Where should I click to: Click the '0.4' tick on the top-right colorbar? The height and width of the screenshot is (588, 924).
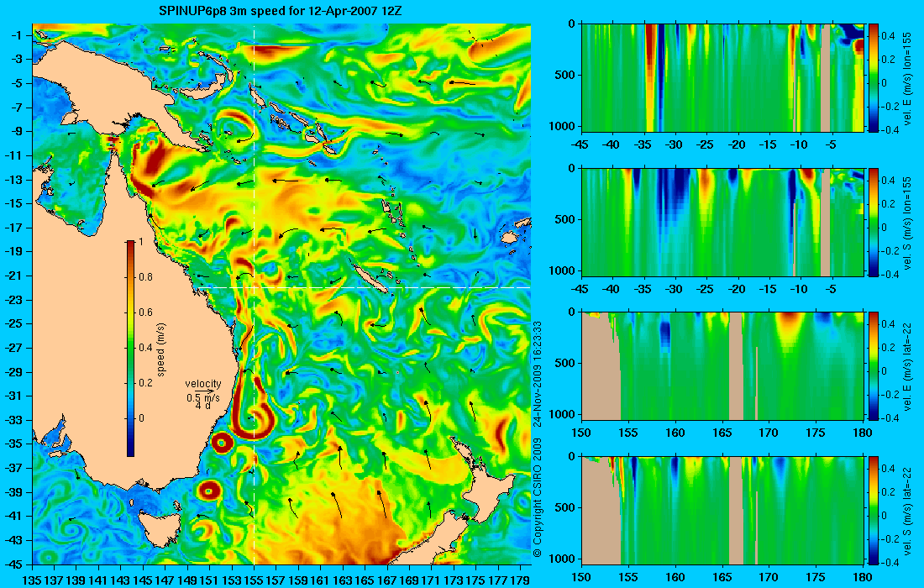[888, 36]
